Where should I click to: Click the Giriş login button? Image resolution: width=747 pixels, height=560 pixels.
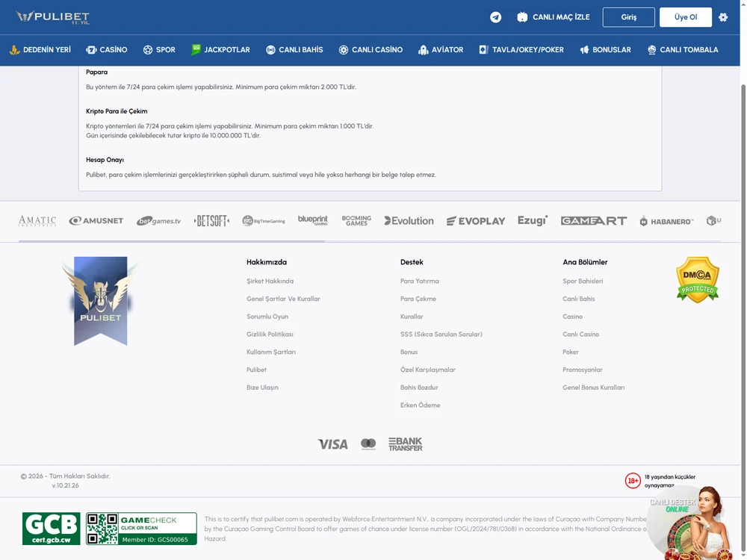629,17
